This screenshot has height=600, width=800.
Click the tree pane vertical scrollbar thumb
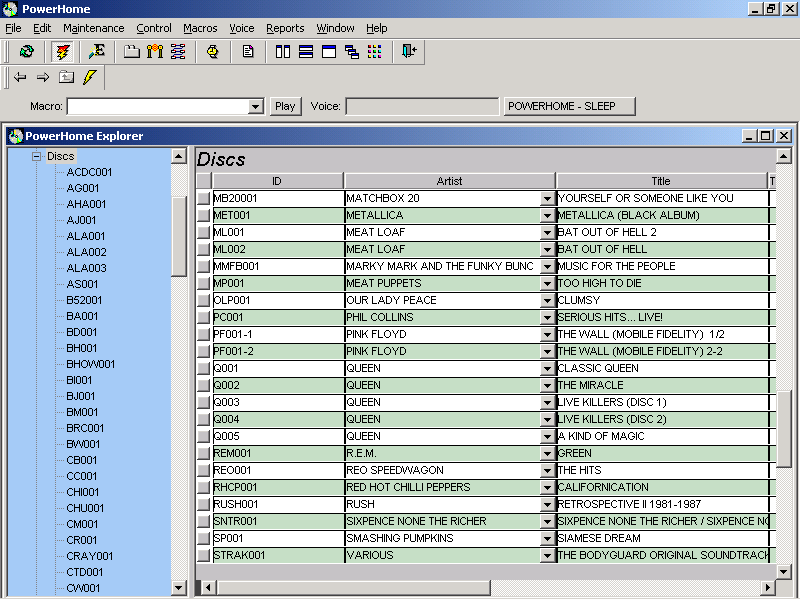point(179,236)
